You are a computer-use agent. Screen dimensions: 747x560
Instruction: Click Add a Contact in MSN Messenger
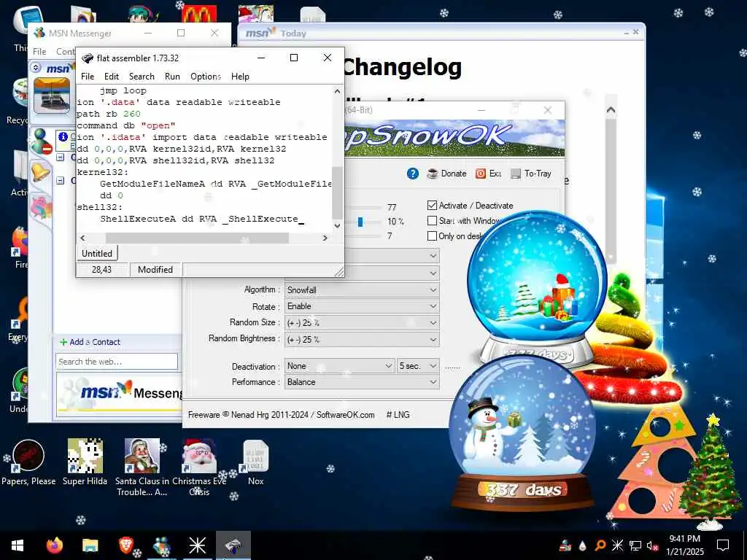pyautogui.click(x=90, y=342)
